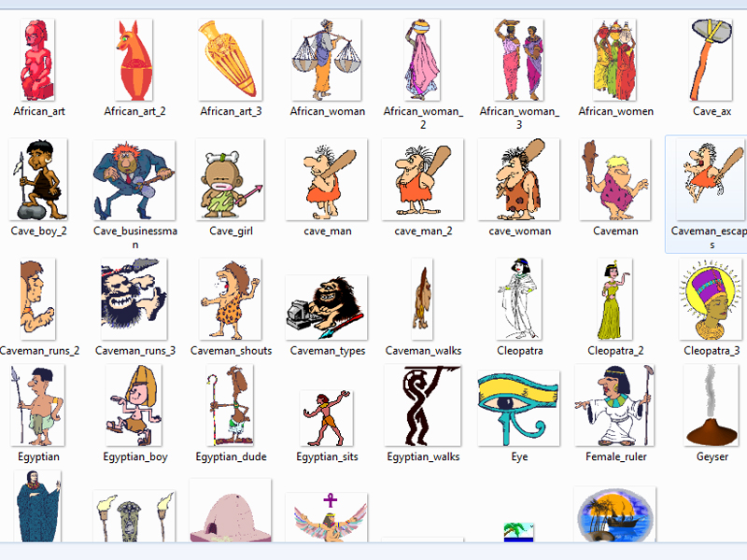This screenshot has height=560, width=747.
Task: Click the Egyptian_boy image
Action: click(134, 406)
